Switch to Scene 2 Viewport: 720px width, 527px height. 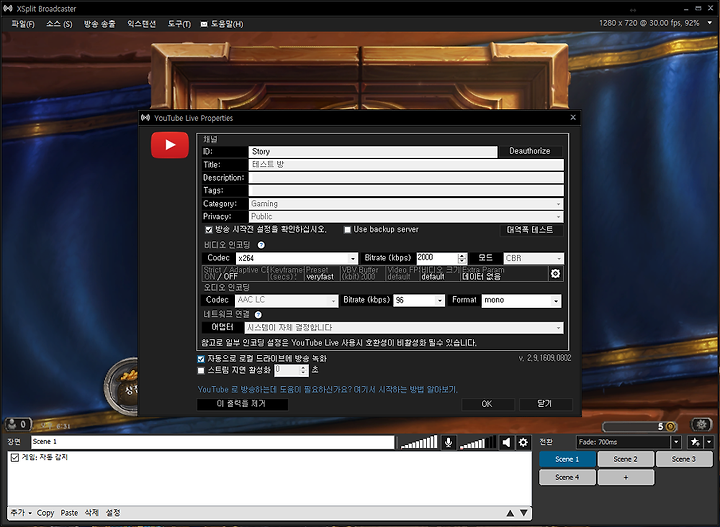[x=625, y=460]
